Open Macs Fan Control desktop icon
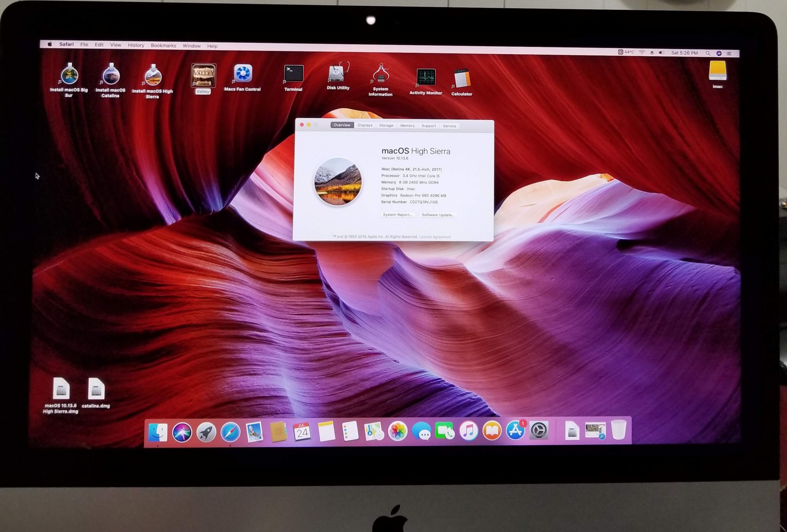This screenshot has height=532, width=787. (243, 73)
